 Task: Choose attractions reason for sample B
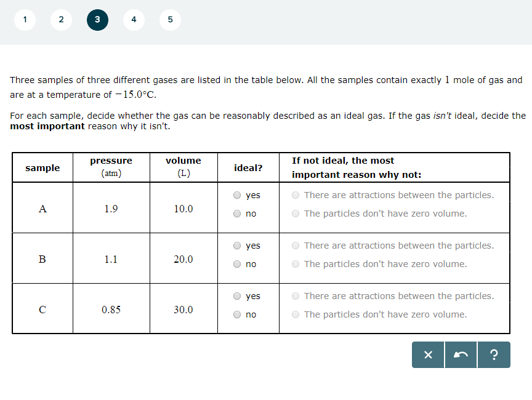click(296, 244)
